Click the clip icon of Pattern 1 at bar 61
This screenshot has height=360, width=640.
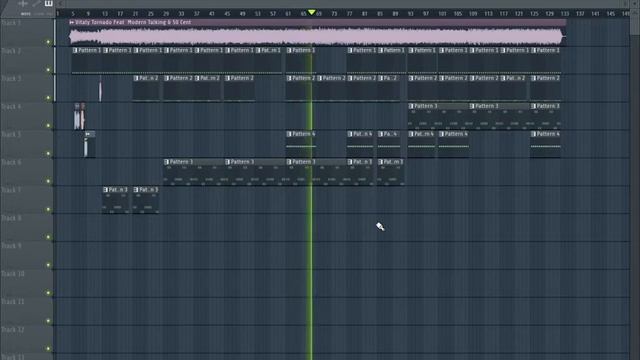(x=289, y=50)
